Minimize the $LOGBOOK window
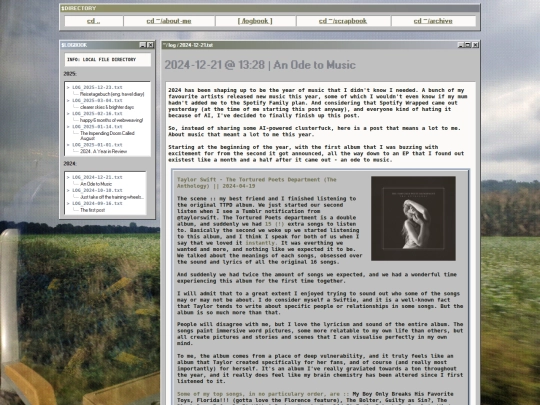 pyautogui.click(x=143, y=45)
